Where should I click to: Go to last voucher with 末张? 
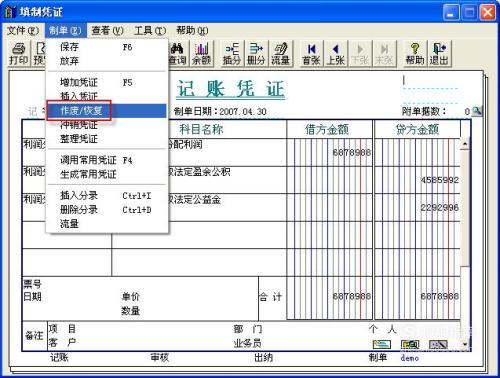tap(384, 54)
